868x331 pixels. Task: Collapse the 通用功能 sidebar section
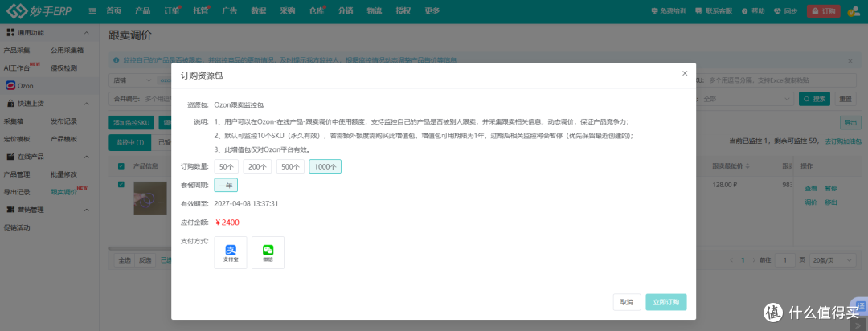pyautogui.click(x=86, y=33)
